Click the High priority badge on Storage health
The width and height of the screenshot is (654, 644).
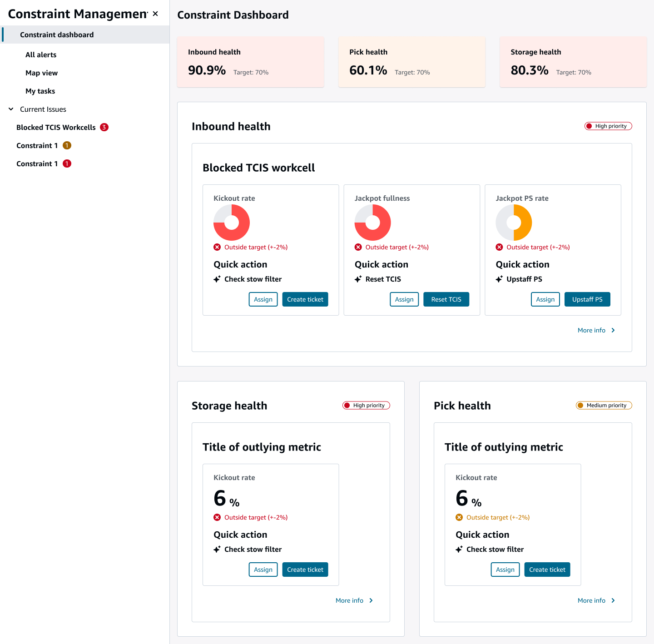[366, 405]
